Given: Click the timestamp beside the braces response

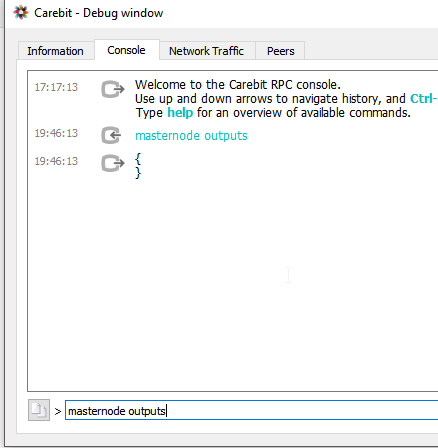Looking at the screenshot, I should (x=56, y=161).
